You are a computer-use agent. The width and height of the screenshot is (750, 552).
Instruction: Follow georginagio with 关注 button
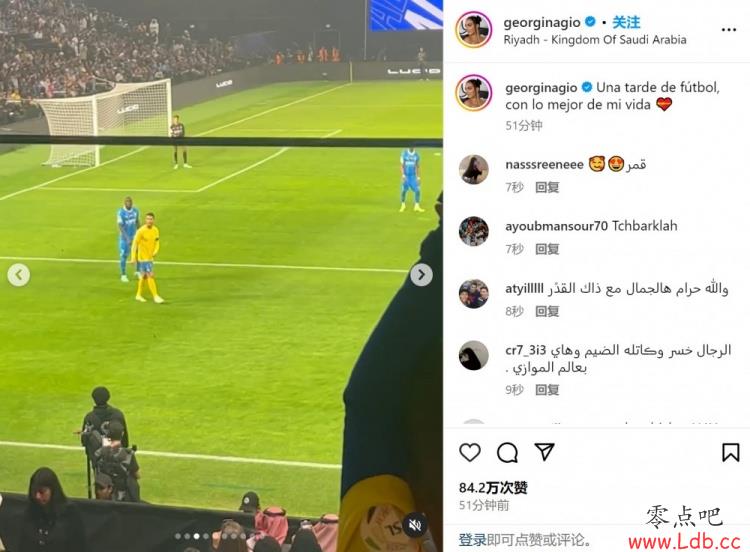coord(626,22)
